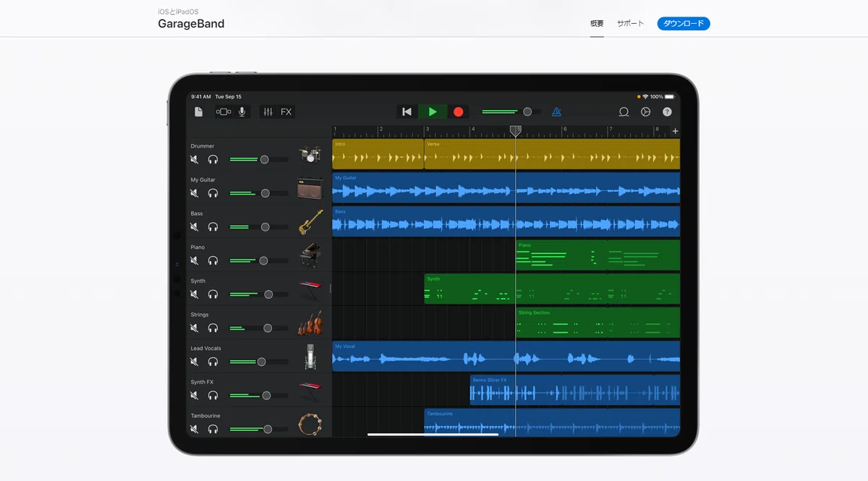
Task: Mute the Piano track
Action: pyautogui.click(x=195, y=260)
